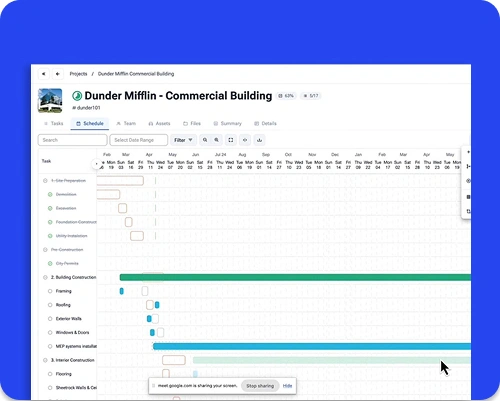Collapse the Pre-Construction group circle
Image resolution: width=500 pixels, height=401 pixels.
pos(45,250)
